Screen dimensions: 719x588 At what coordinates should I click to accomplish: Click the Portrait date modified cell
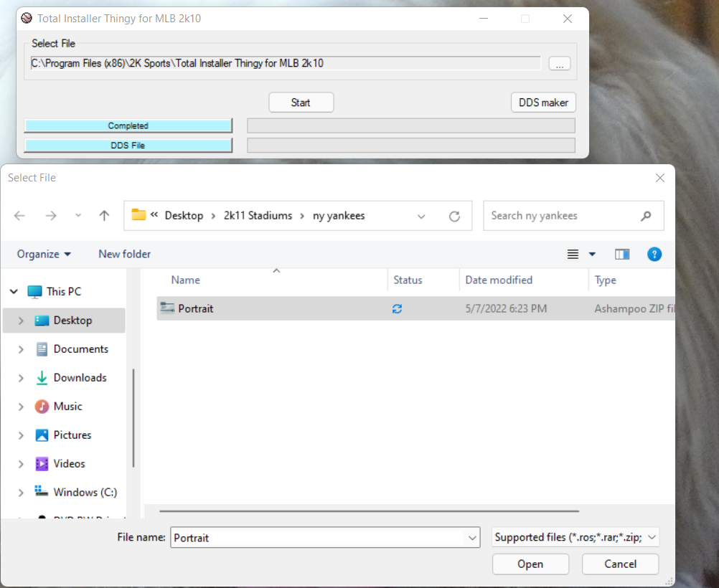506,309
